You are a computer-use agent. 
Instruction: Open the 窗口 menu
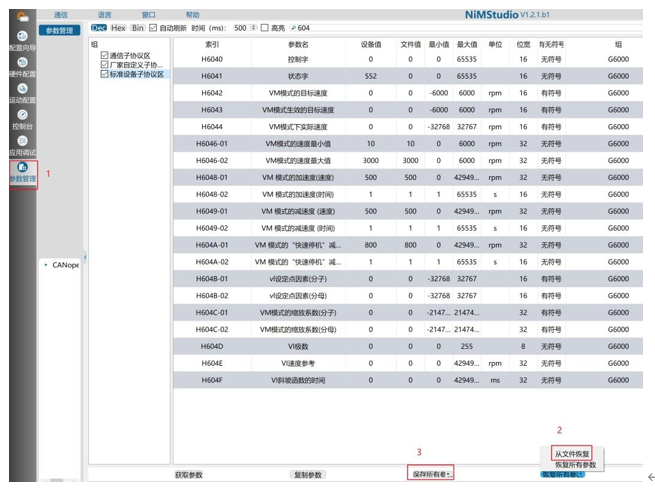tap(148, 15)
